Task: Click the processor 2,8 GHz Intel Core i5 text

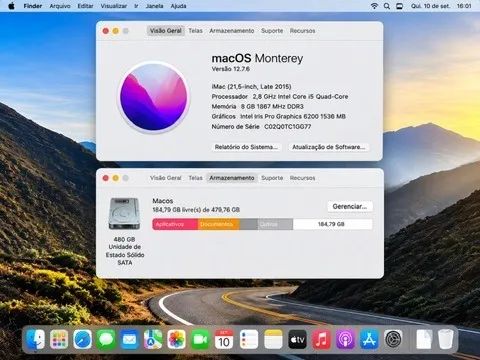Action: 300,97
